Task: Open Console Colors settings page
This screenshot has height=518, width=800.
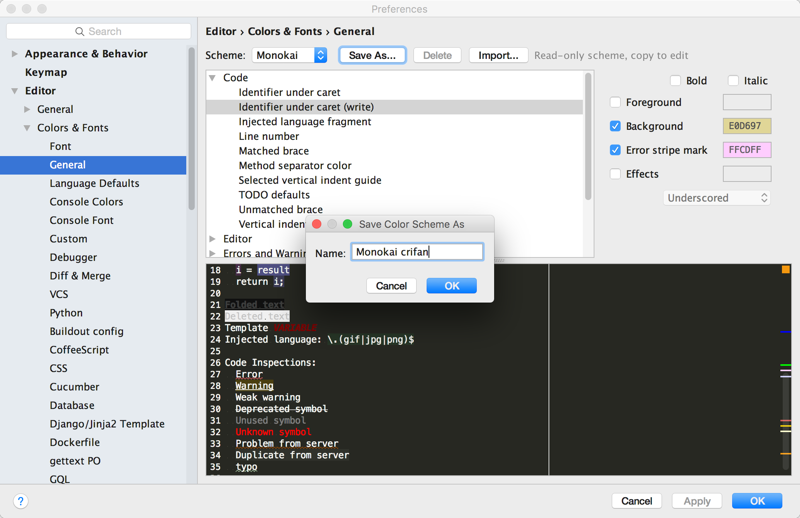Action: coord(86,202)
